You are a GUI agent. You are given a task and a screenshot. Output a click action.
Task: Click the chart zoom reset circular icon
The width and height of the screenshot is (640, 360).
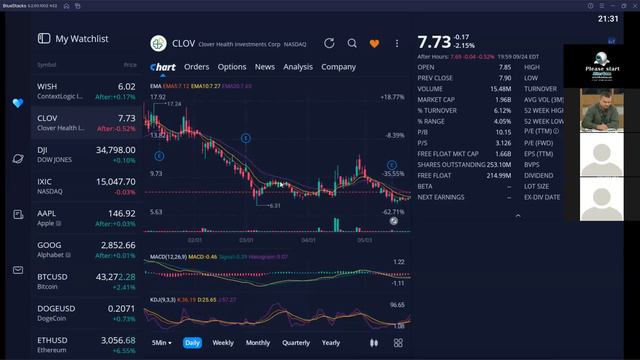pos(393,221)
